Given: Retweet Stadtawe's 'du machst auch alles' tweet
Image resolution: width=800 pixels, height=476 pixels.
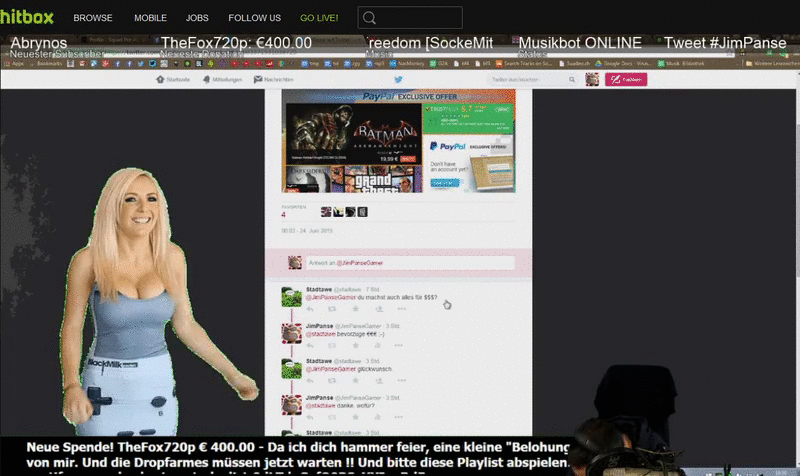Looking at the screenshot, I should (332, 309).
